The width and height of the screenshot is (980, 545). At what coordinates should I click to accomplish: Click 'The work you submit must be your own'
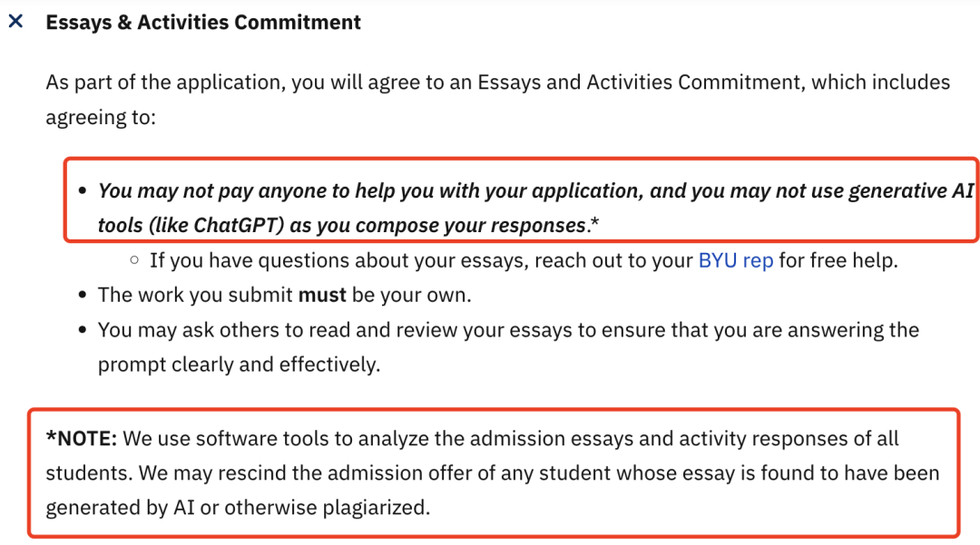284,295
